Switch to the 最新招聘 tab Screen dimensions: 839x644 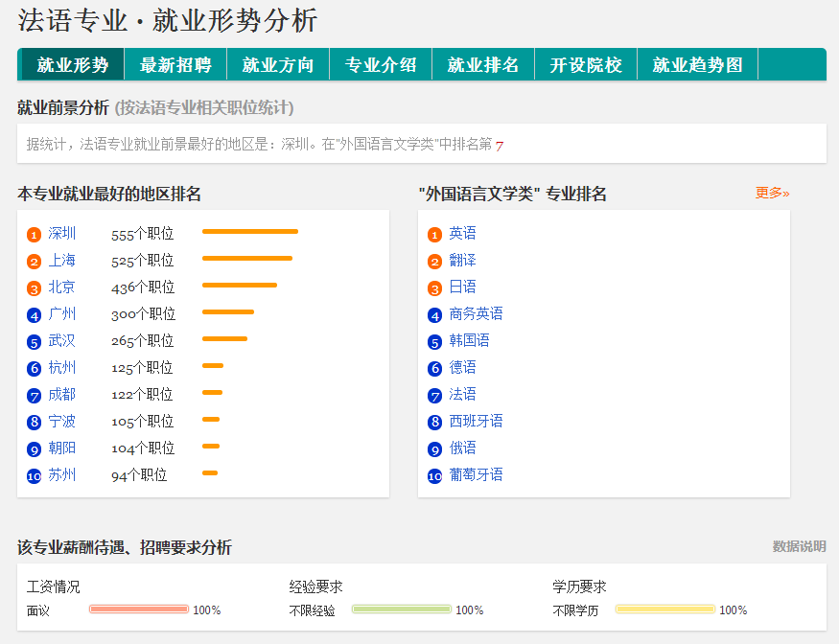pyautogui.click(x=175, y=65)
